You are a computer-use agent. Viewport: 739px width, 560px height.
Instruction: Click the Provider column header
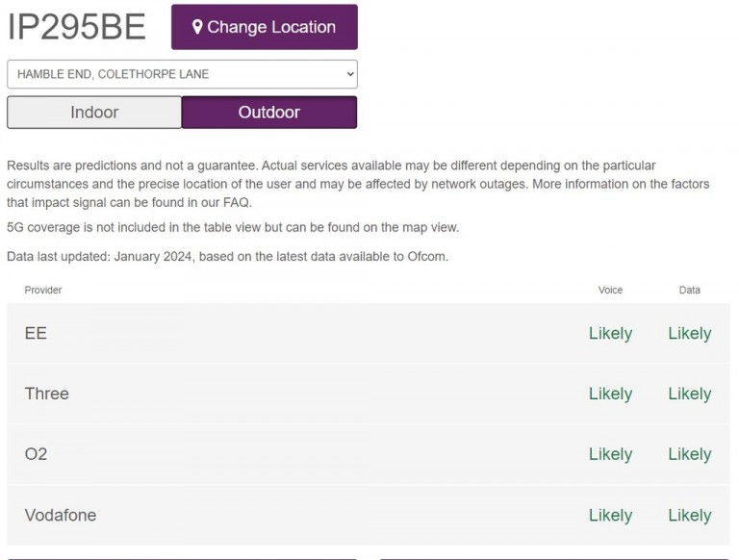43,290
